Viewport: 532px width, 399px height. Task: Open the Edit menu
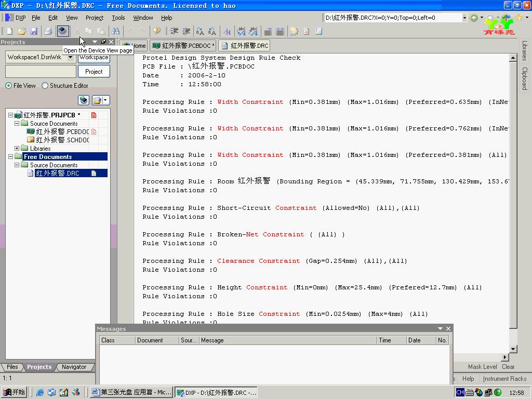53,18
